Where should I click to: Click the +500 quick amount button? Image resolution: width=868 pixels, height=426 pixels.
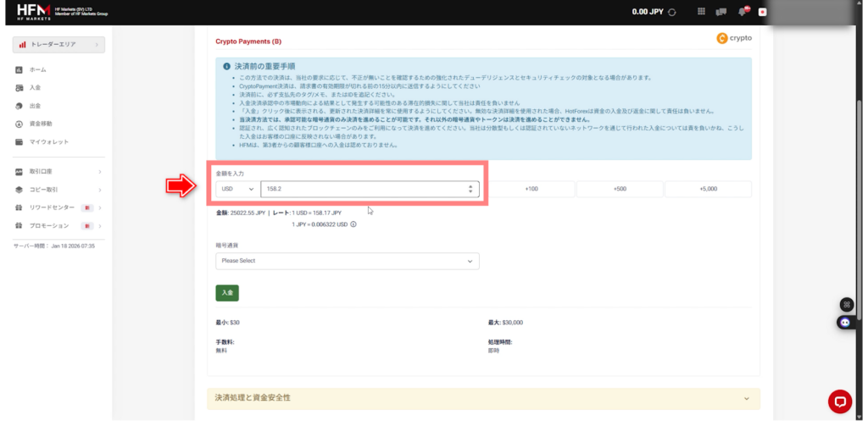point(620,189)
